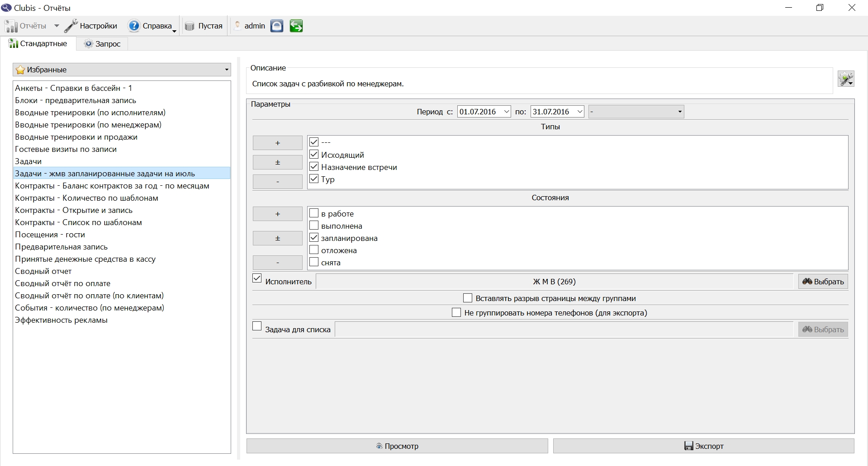This screenshot has width=868, height=466.
Task: Open the Избранные category dropdown
Action: tap(122, 70)
